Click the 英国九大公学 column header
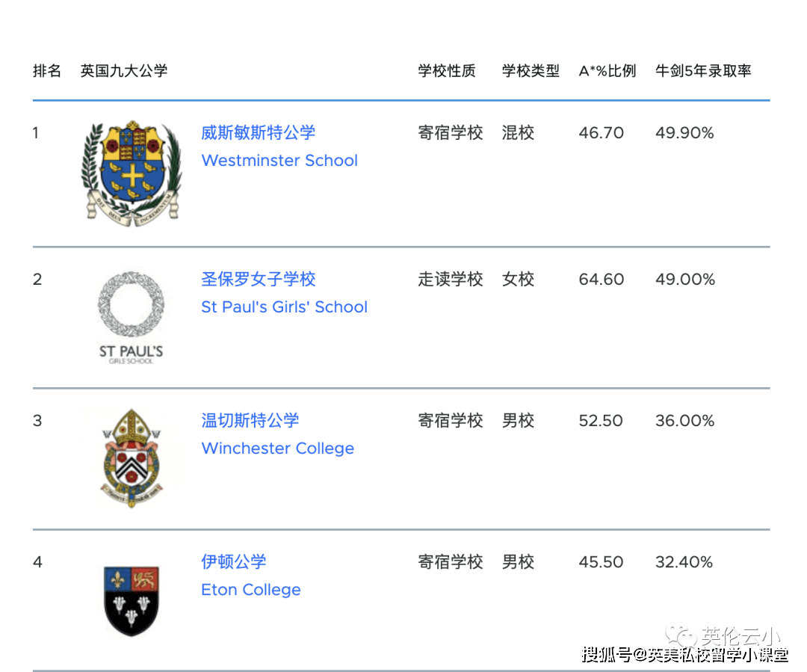 pyautogui.click(x=124, y=70)
